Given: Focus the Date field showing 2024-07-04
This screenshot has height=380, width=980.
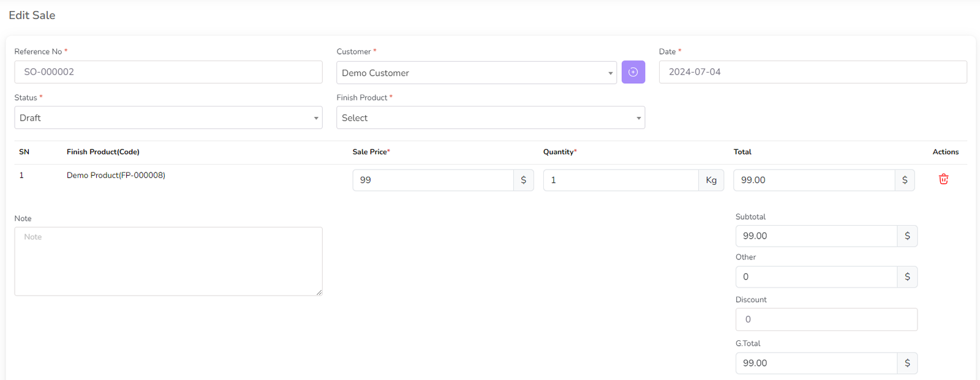Looking at the screenshot, I should coord(812,72).
